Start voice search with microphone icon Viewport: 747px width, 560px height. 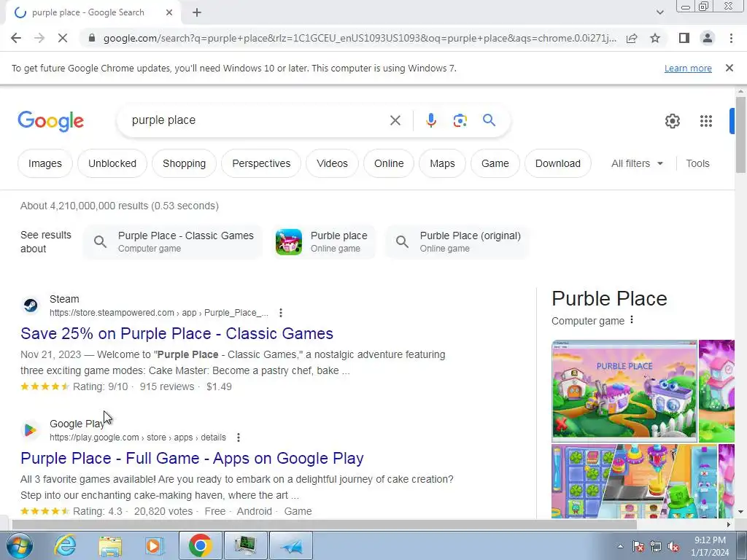(430, 120)
